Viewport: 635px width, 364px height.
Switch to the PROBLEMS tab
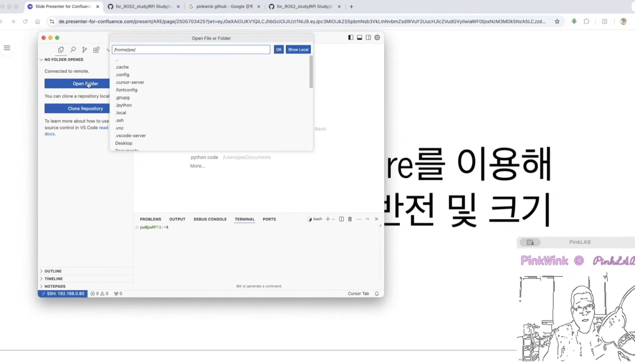point(150,219)
